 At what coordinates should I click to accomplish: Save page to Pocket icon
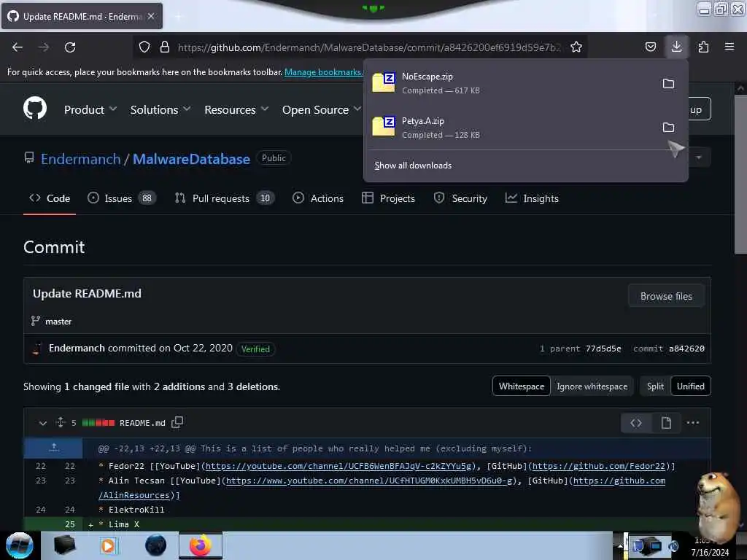click(650, 47)
